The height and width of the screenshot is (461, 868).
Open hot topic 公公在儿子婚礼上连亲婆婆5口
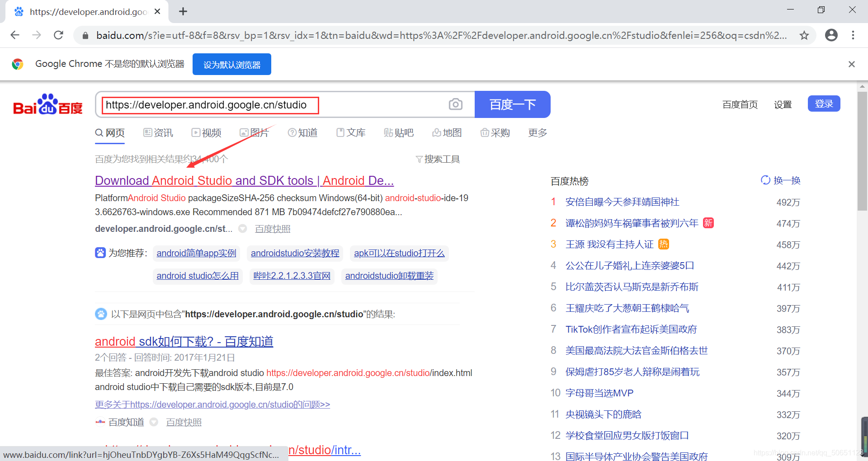pyautogui.click(x=630, y=266)
